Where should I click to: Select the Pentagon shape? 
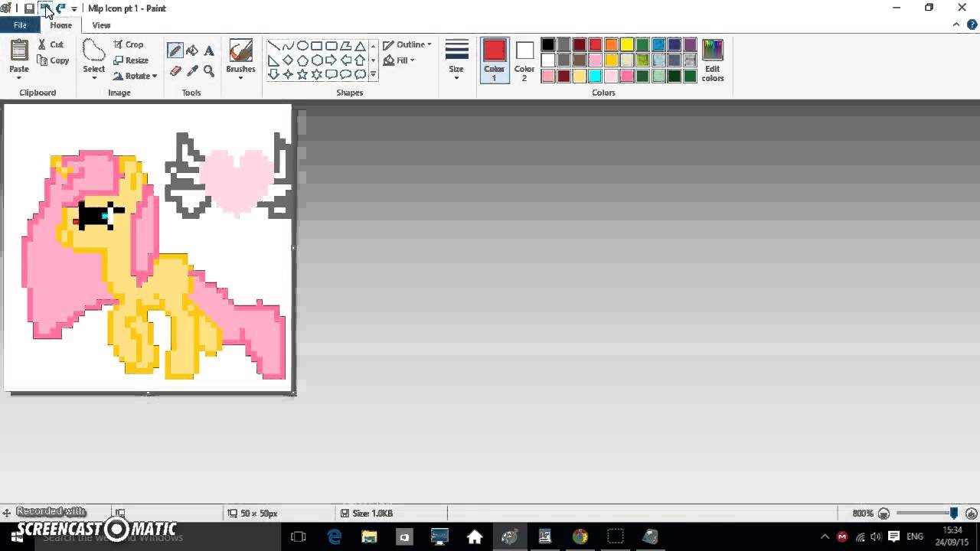302,60
